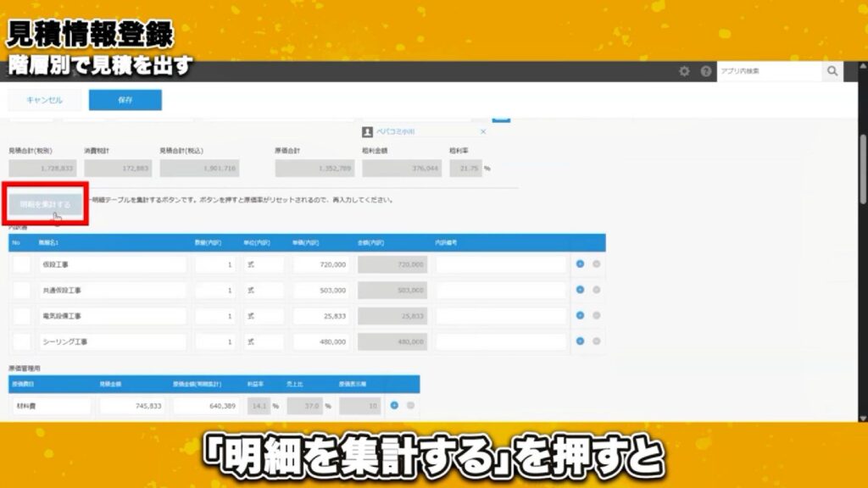Click the 共通仮設工事 name field

coord(113,290)
